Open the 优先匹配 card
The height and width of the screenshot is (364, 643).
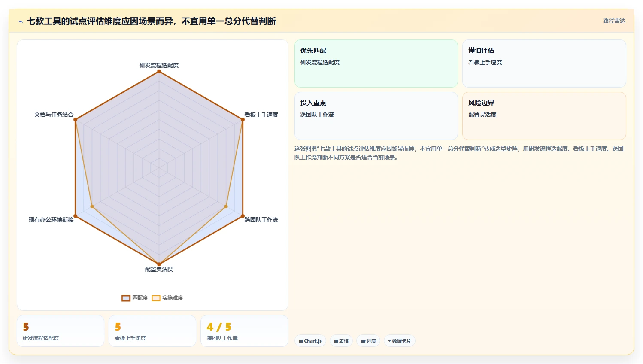pos(376,64)
